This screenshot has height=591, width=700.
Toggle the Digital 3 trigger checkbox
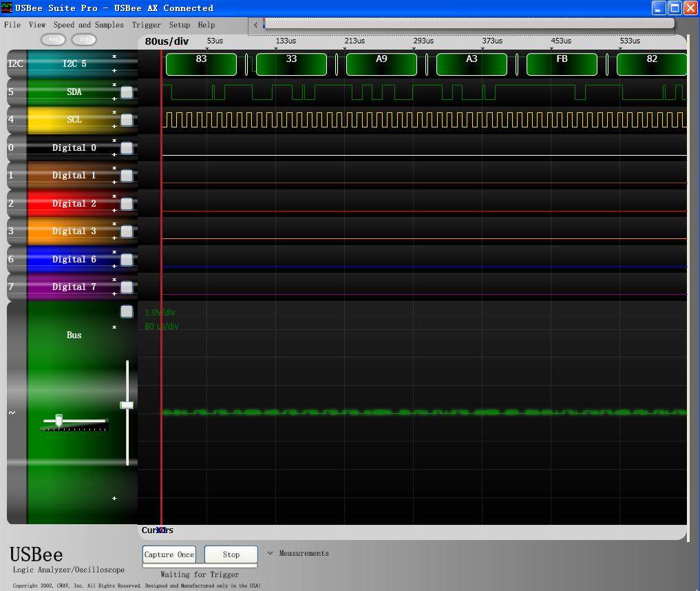pos(127,231)
